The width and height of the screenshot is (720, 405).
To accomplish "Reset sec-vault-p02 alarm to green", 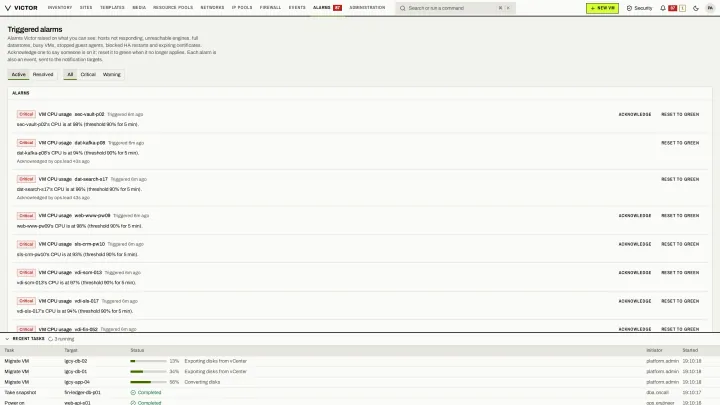I will 680,114.
